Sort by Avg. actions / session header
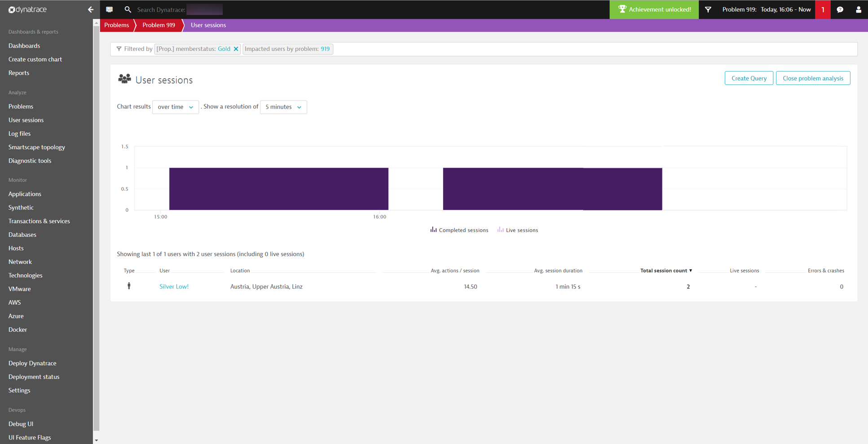Viewport: 868px width, 444px height. coord(455,271)
